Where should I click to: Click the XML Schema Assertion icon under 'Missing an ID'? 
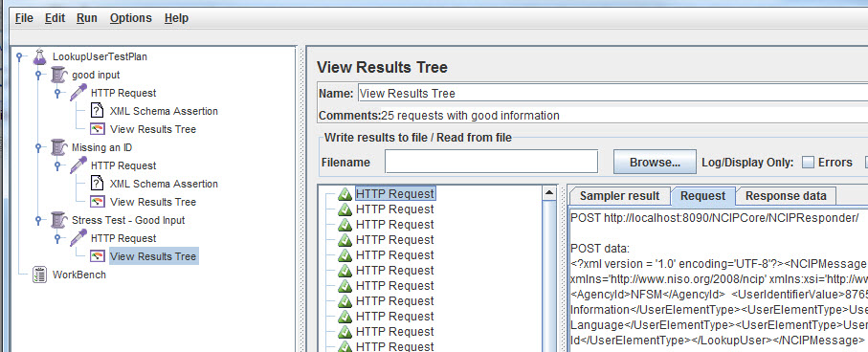[x=97, y=184]
